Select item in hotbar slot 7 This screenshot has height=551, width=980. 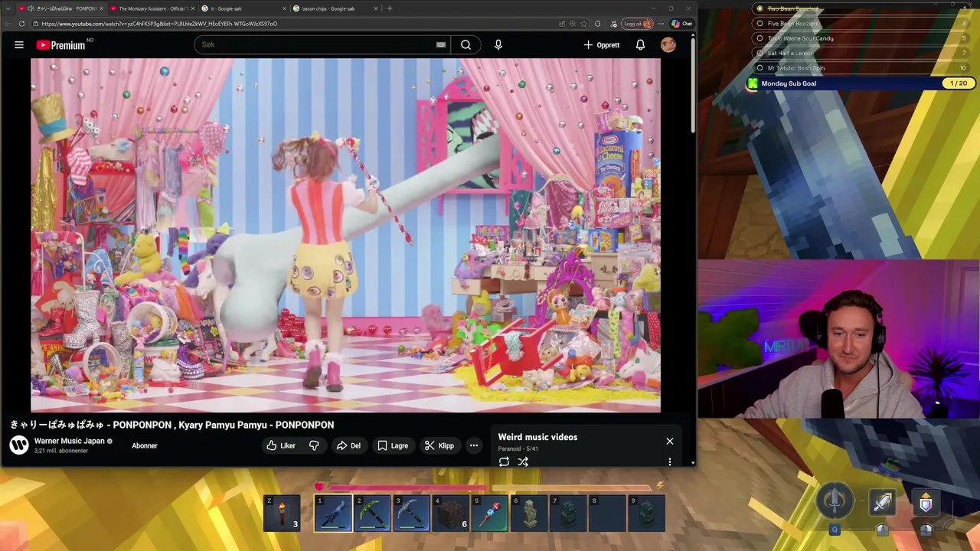pos(568,514)
